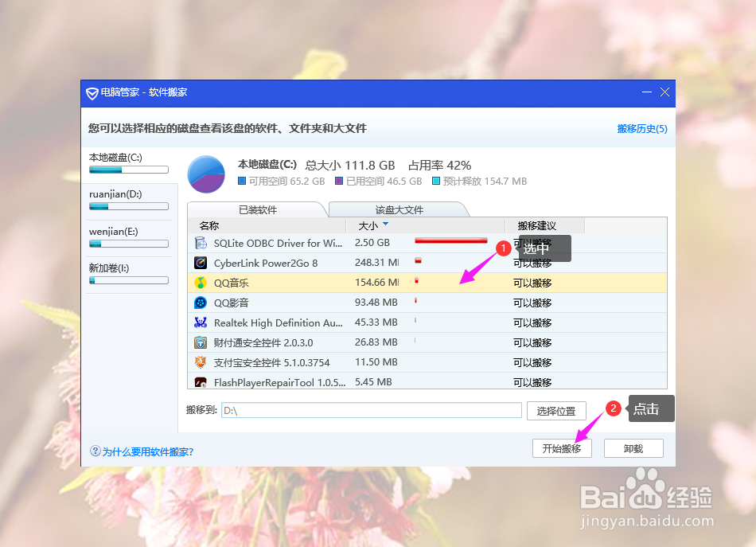Click the 占用率 42% text
This screenshot has height=547, width=756.
[x=440, y=166]
